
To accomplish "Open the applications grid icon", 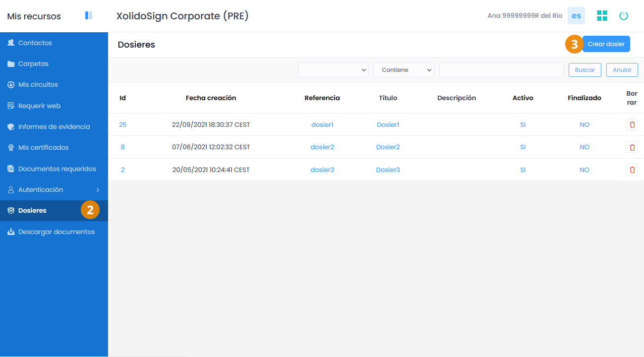I will (602, 15).
